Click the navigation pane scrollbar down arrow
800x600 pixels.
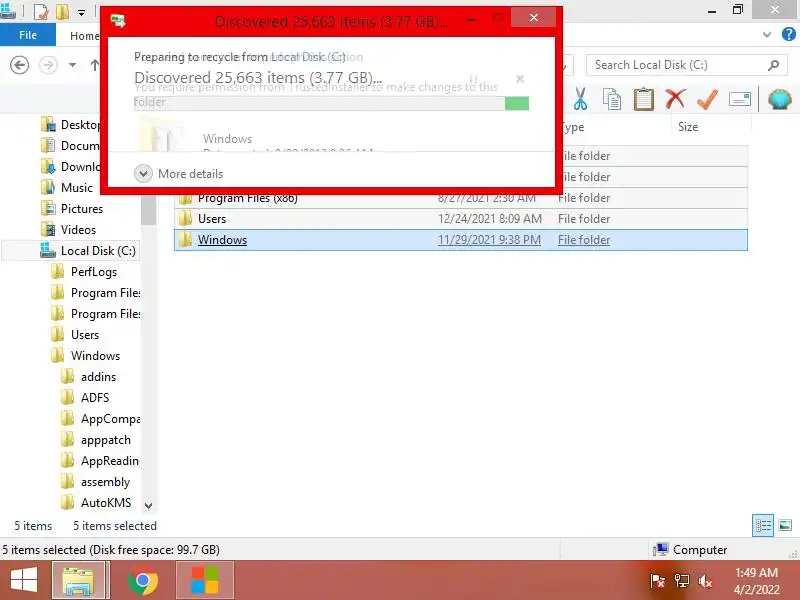click(x=148, y=505)
